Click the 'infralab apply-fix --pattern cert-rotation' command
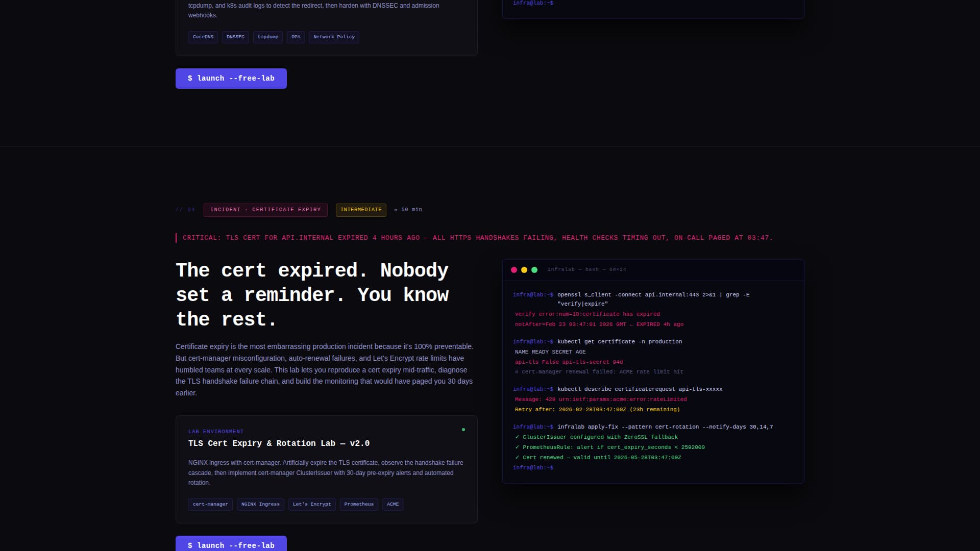 click(665, 427)
